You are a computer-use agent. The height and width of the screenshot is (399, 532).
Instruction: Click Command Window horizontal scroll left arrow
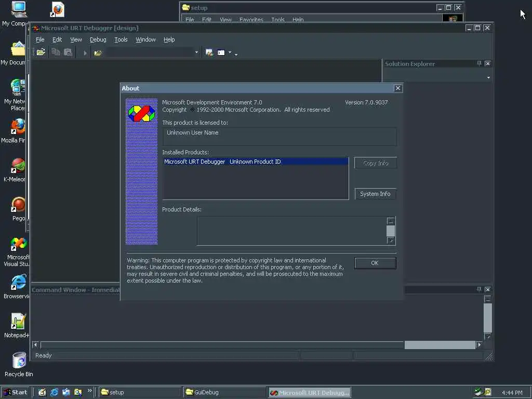click(35, 345)
